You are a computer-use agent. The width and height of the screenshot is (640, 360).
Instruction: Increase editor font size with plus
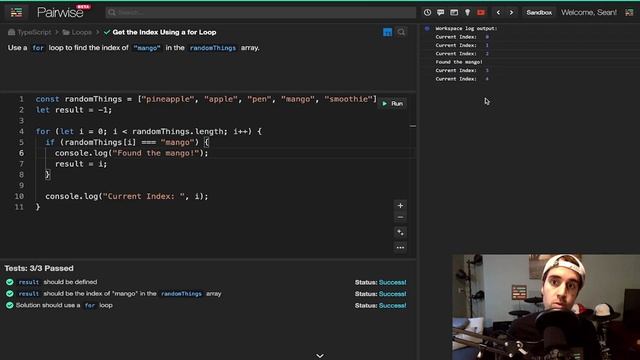(400, 206)
